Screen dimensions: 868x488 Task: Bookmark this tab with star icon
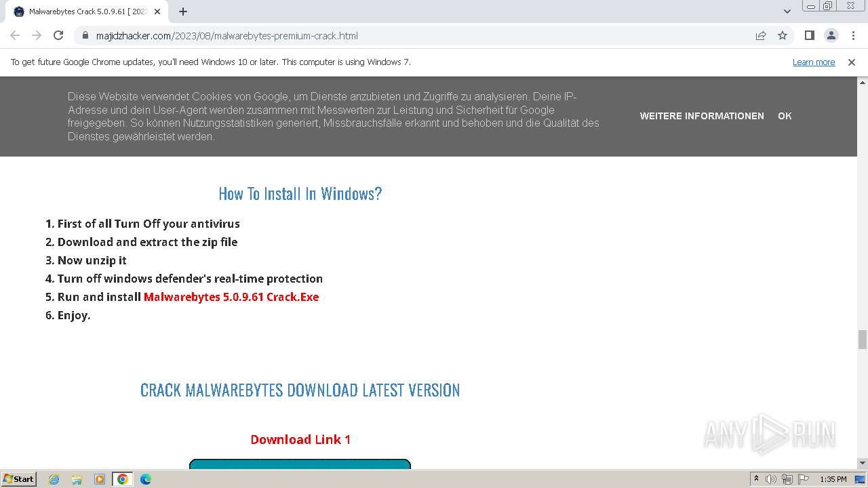click(783, 35)
